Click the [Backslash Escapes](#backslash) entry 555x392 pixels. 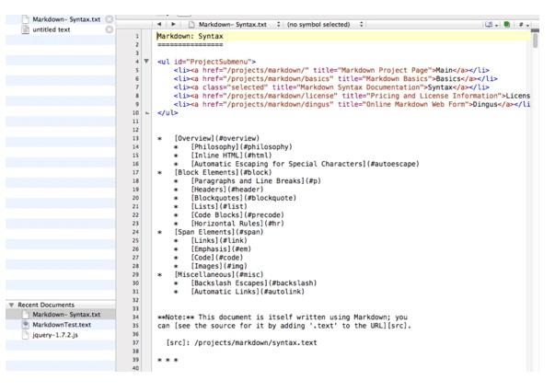[x=254, y=283]
